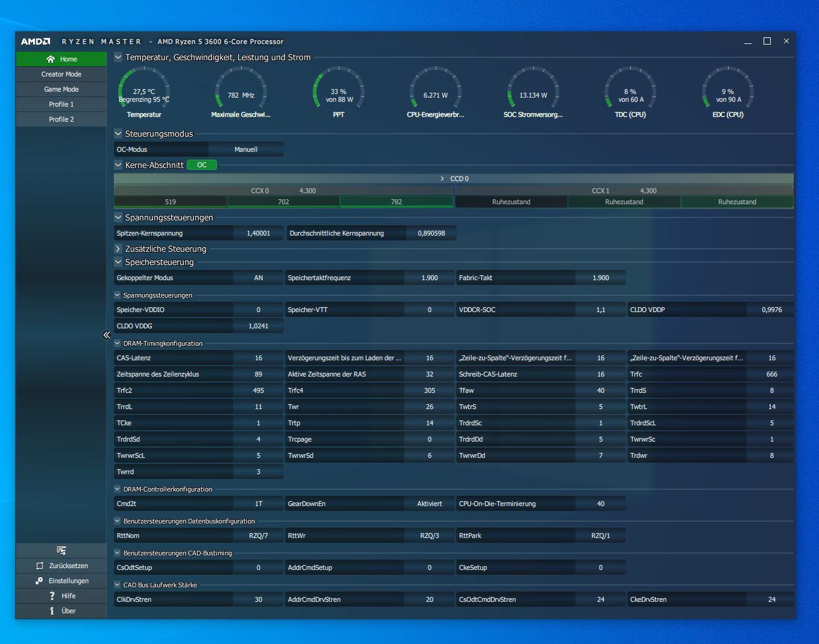Click Trfc2 value 495
The width and height of the screenshot is (819, 644).
click(259, 390)
